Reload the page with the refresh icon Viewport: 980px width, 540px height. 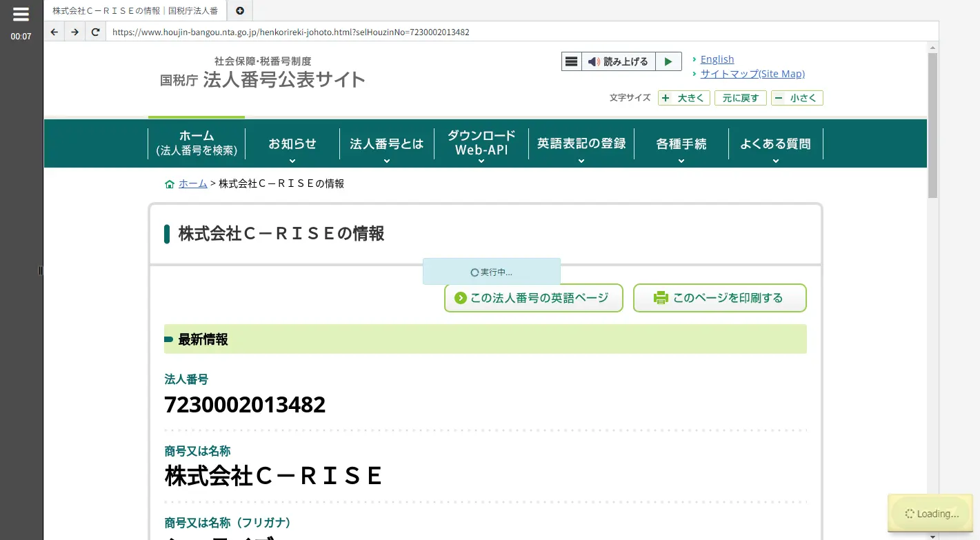96,32
